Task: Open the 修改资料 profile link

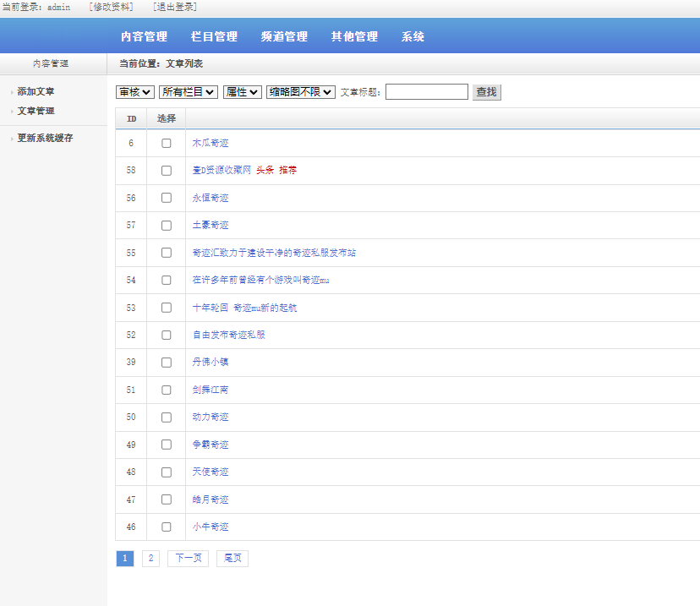Action: [x=111, y=7]
